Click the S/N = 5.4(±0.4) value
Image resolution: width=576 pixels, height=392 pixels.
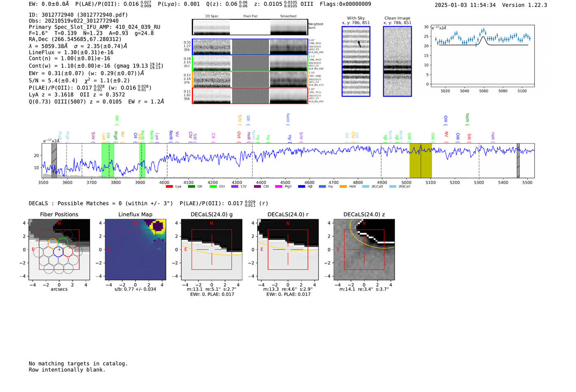(53, 81)
